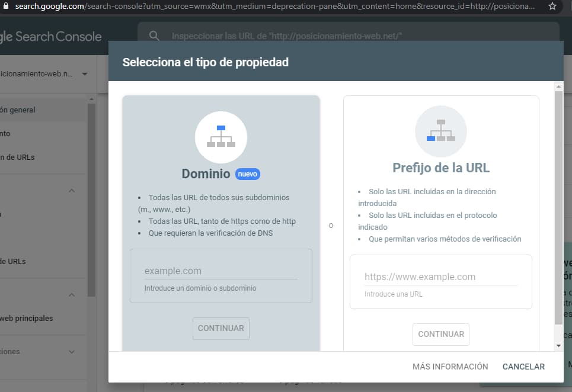Screen dimensions: 572x392
Task: Click the site padlock icon
Action: point(5,6)
